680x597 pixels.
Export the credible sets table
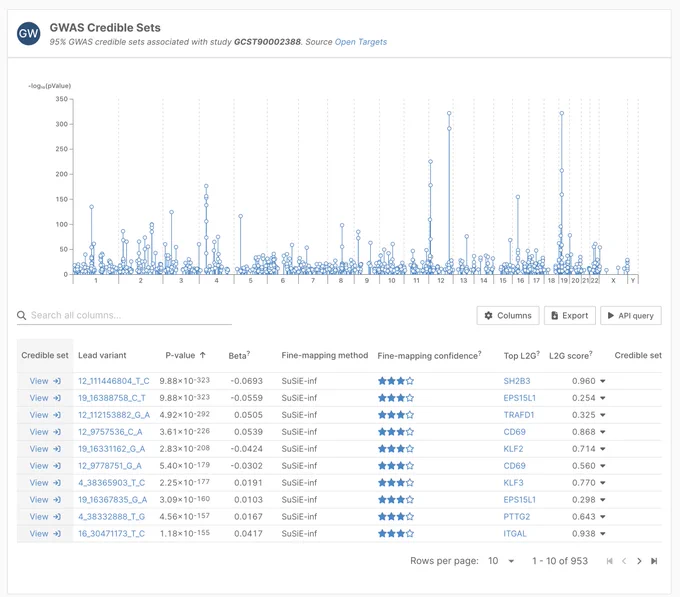click(570, 316)
